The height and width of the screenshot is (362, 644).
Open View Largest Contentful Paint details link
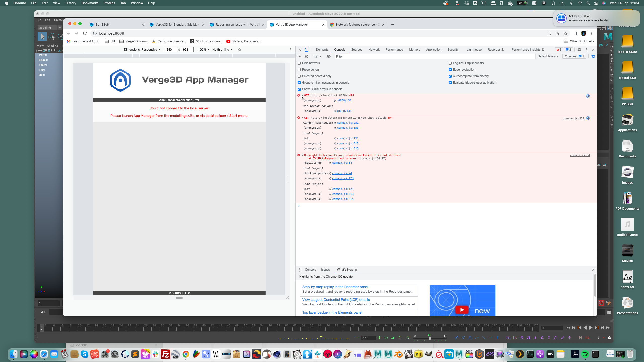click(336, 300)
